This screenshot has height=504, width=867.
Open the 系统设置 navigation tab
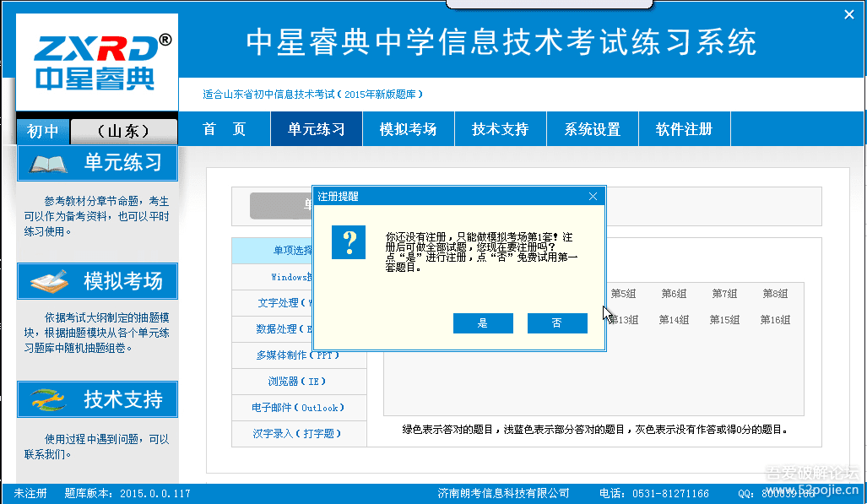(592, 129)
